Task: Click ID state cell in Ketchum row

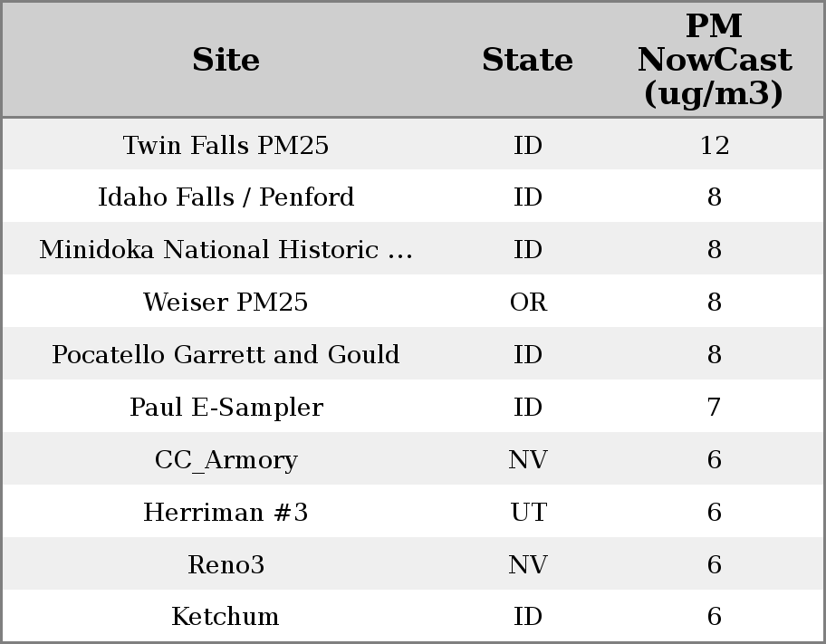Action: [528, 616]
